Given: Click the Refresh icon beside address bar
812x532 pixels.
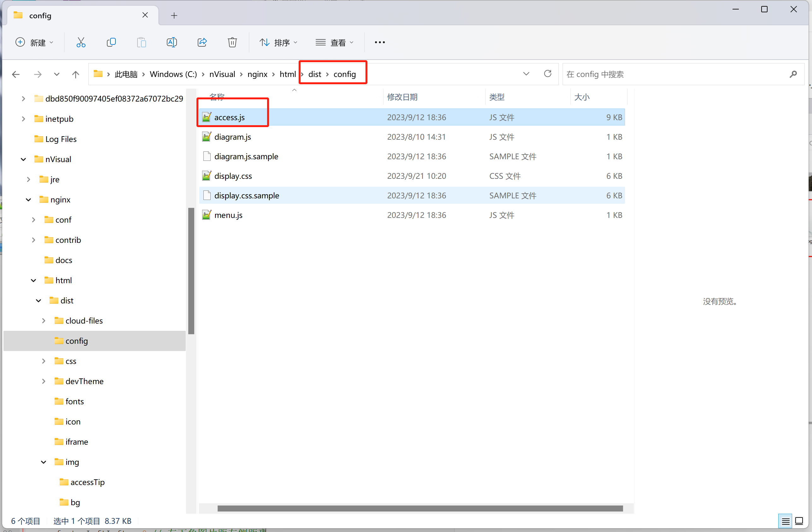Looking at the screenshot, I should [548, 74].
